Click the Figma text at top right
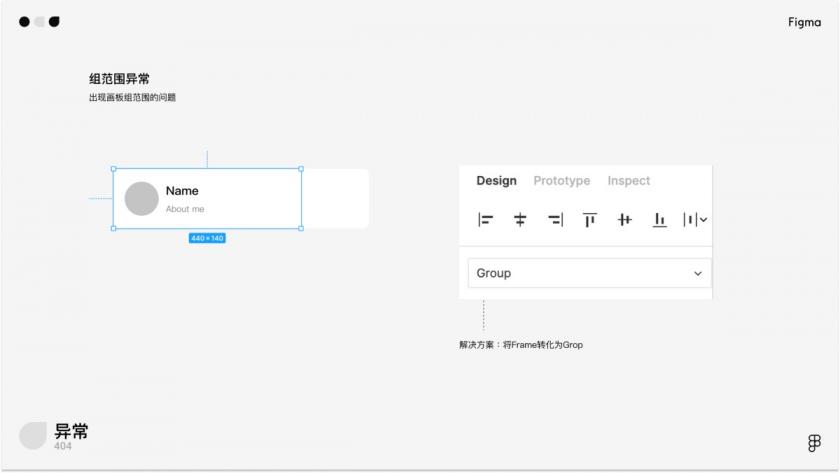 [804, 22]
